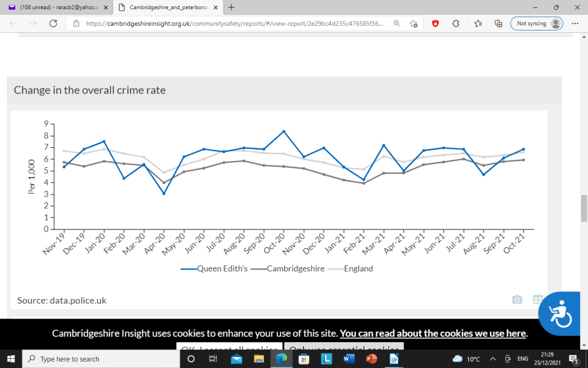This screenshot has width=588, height=368.
Task: Click the camera icon to save chart image
Action: [x=517, y=300]
